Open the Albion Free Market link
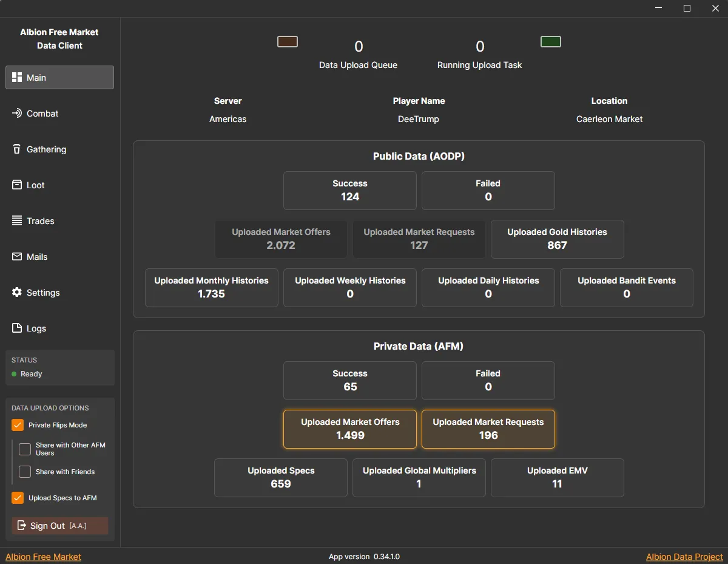 (x=43, y=557)
